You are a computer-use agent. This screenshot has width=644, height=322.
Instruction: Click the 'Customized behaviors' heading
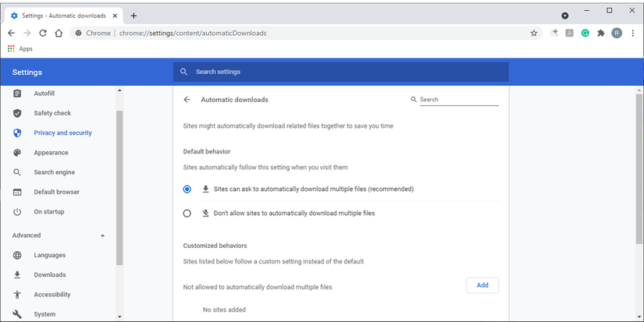[215, 246]
